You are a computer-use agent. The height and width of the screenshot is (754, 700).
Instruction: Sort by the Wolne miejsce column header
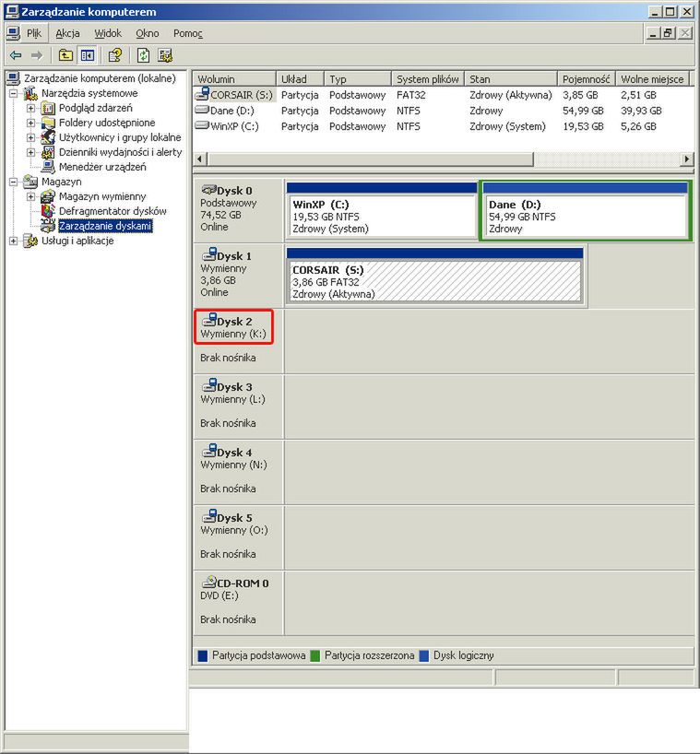(652, 79)
